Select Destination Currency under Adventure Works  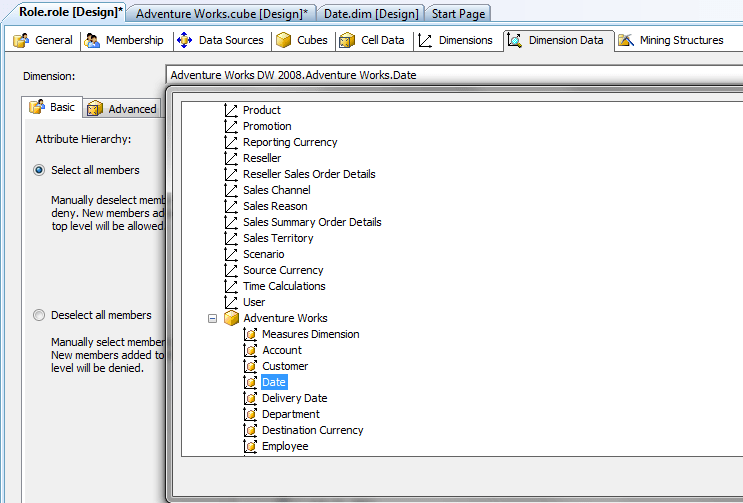click(312, 430)
